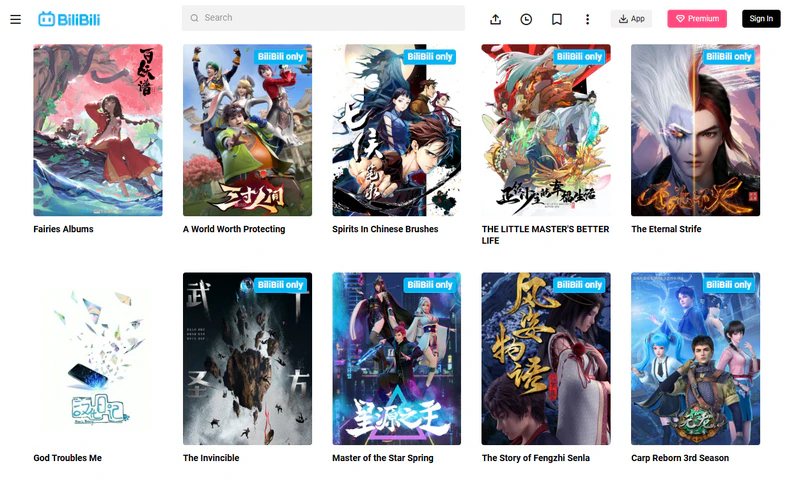The height and width of the screenshot is (483, 800).
Task: Click Carp Reborn 3rd Season title
Action: [x=680, y=458]
